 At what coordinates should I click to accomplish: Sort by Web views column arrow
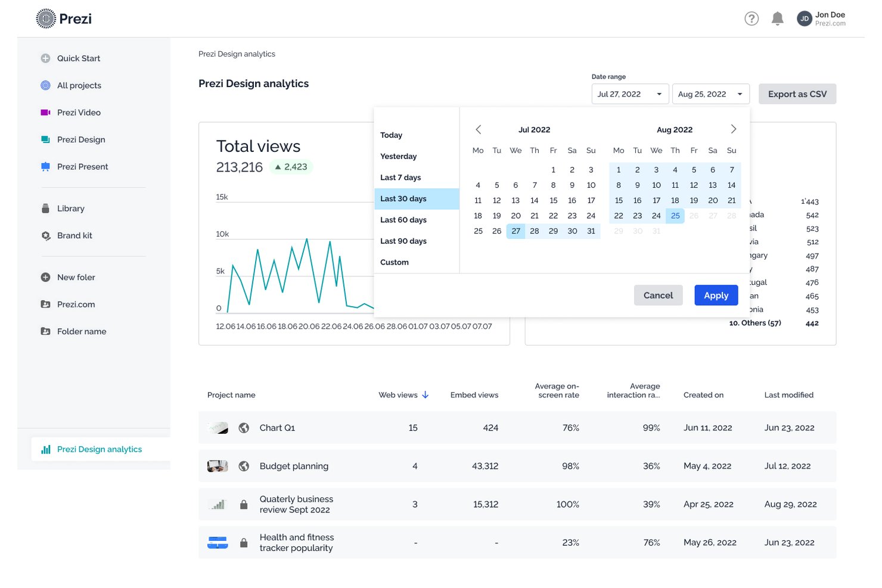click(425, 395)
